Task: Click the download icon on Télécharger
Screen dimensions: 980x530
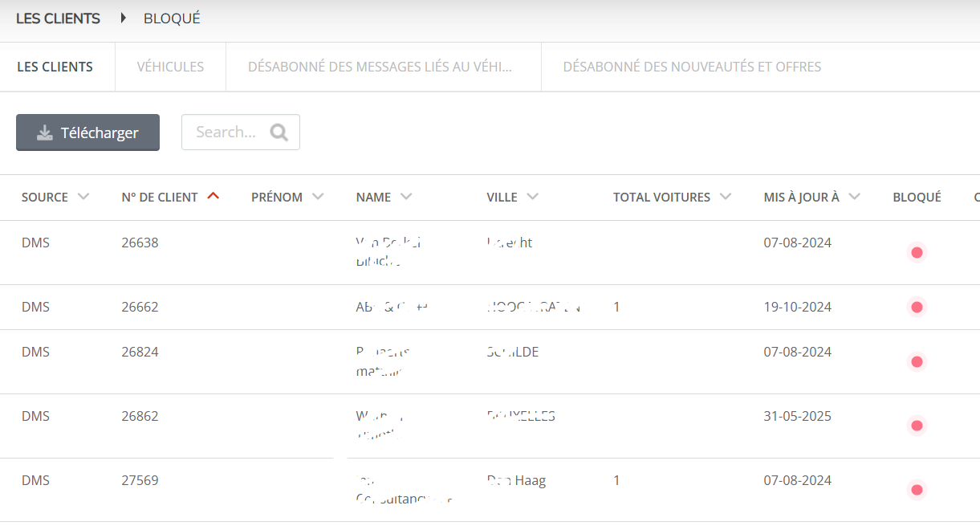Action: (x=45, y=132)
